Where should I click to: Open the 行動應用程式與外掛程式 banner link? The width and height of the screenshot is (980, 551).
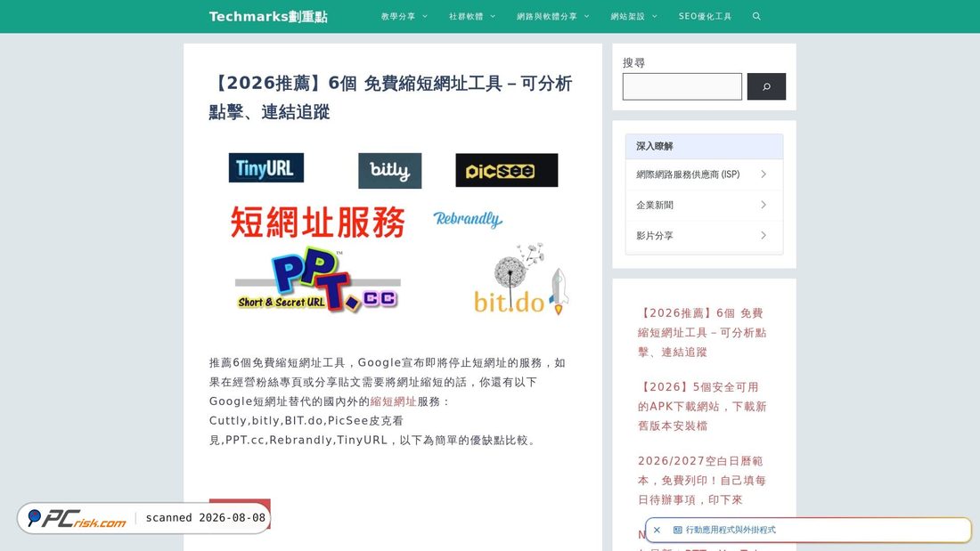click(x=731, y=530)
